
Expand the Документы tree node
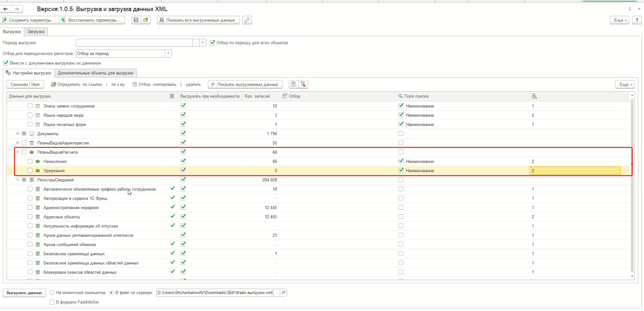[x=18, y=134]
